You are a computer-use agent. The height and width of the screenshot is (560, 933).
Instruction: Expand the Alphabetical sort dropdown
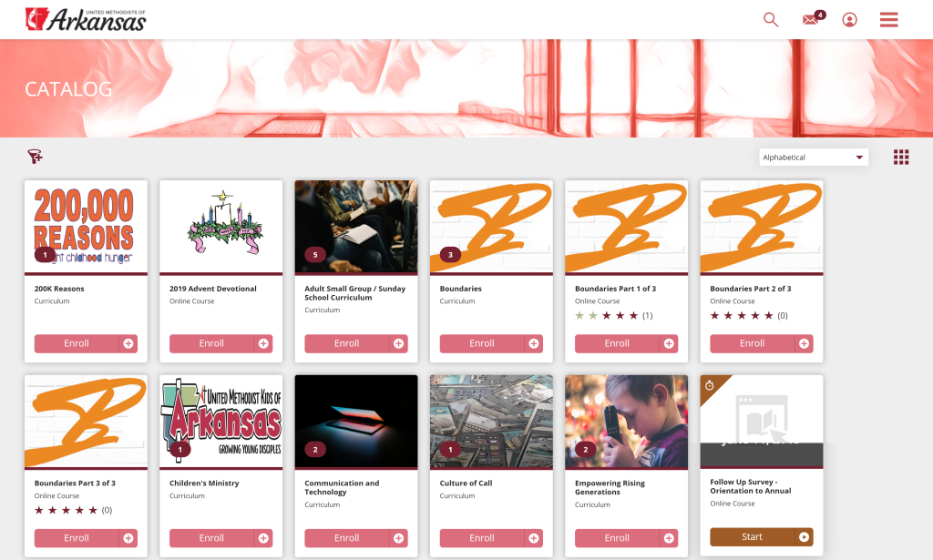814,157
